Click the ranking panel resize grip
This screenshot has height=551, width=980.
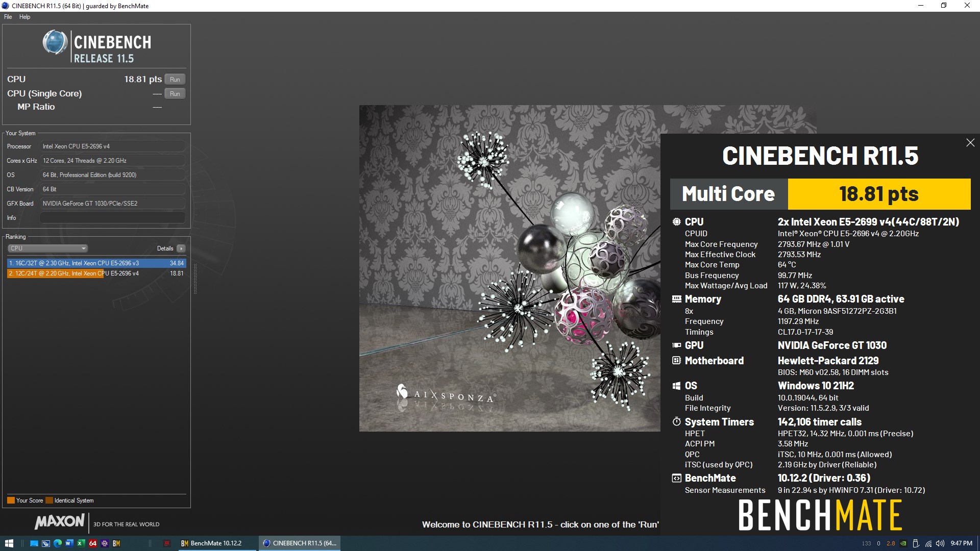pyautogui.click(x=194, y=279)
